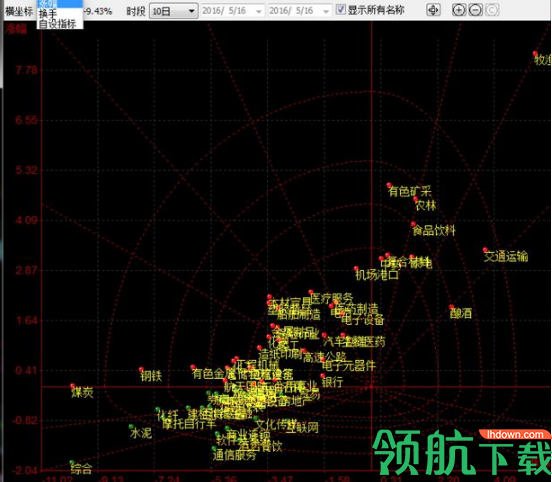Click the zoom in plus icon
The width and height of the screenshot is (552, 482).
[458, 10]
